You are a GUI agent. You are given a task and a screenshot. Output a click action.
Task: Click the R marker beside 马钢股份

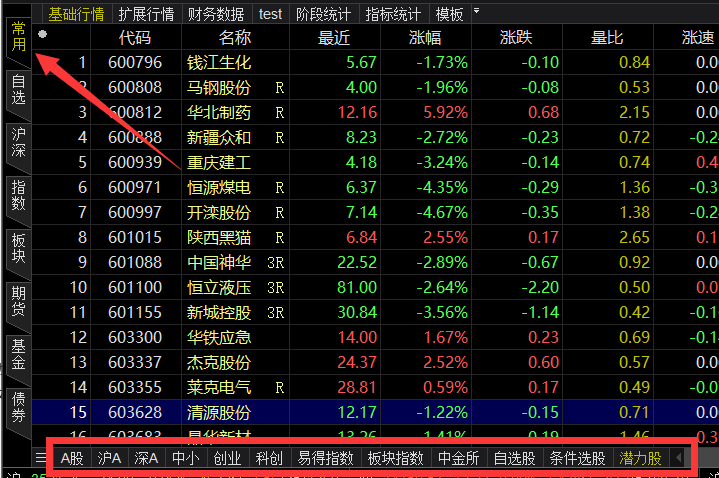pos(279,88)
